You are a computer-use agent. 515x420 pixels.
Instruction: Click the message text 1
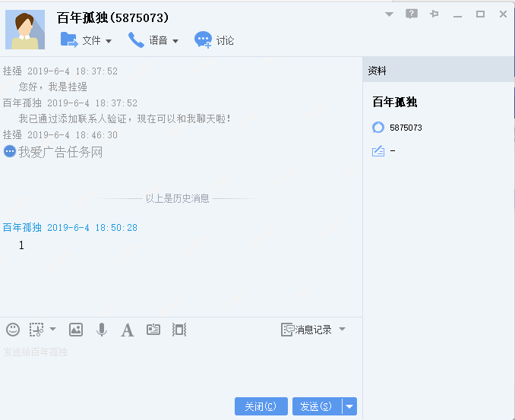point(21,245)
